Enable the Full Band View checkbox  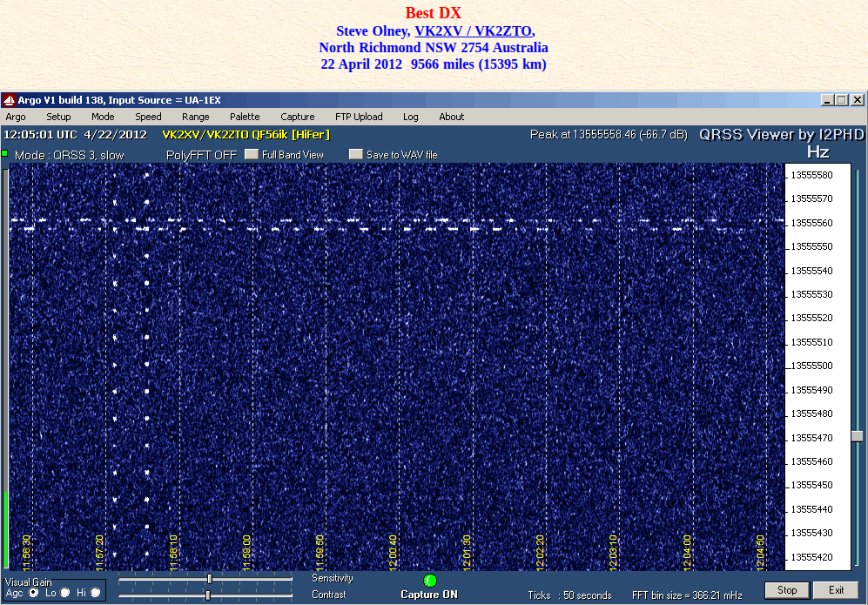[x=252, y=154]
